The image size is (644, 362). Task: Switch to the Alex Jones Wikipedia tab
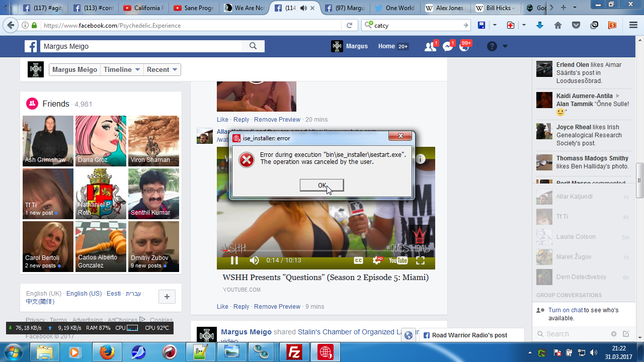pyautogui.click(x=445, y=8)
